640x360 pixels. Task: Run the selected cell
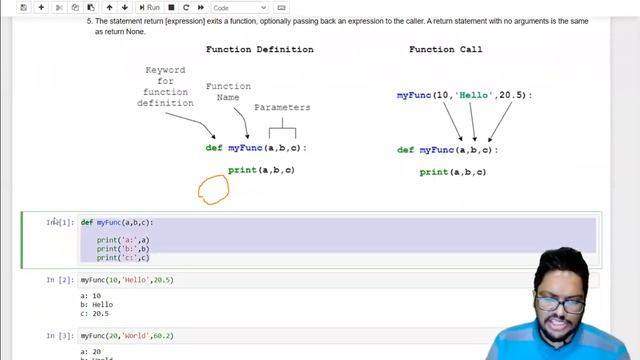tap(149, 7)
